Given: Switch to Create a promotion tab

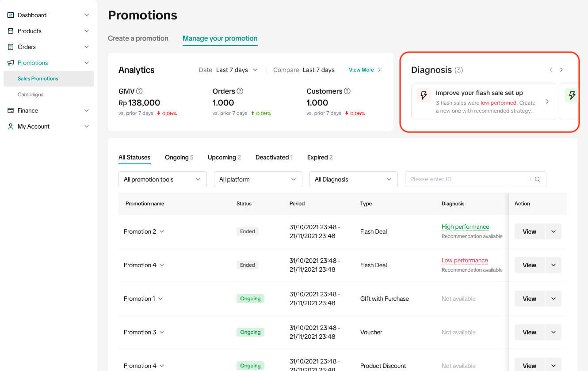Looking at the screenshot, I should coord(138,38).
